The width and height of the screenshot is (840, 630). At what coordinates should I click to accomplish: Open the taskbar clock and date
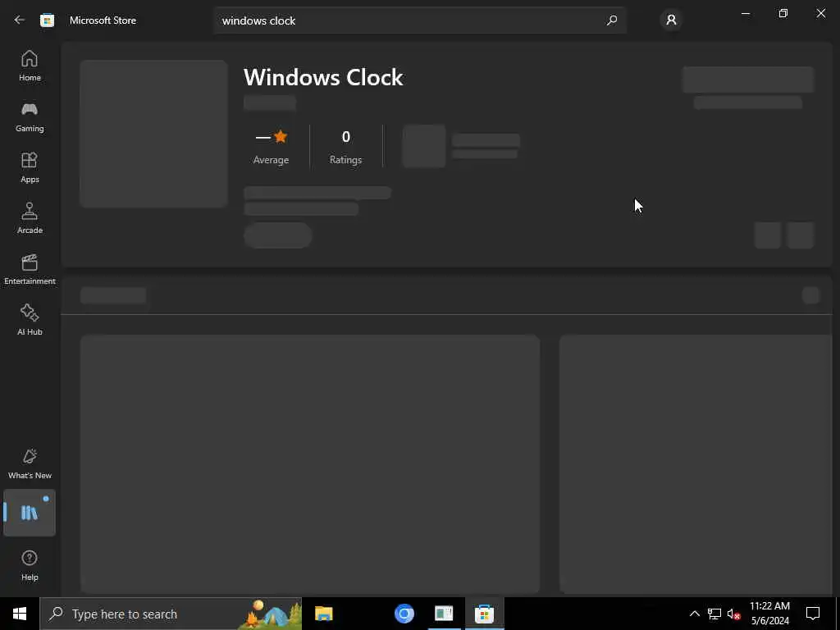(769, 614)
